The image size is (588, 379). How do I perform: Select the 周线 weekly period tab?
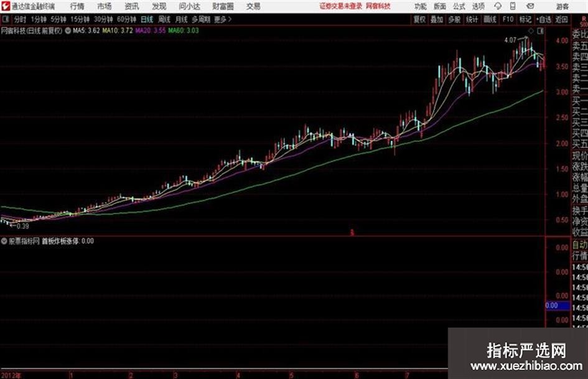(x=164, y=19)
